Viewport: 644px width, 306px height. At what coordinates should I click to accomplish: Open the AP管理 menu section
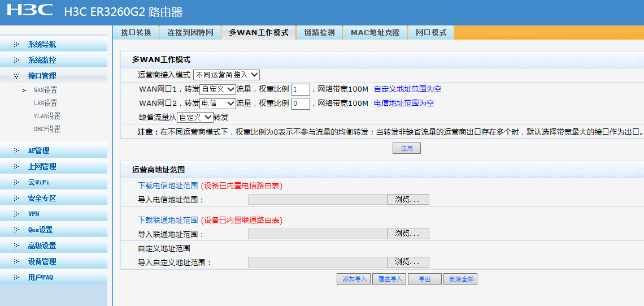54,150
